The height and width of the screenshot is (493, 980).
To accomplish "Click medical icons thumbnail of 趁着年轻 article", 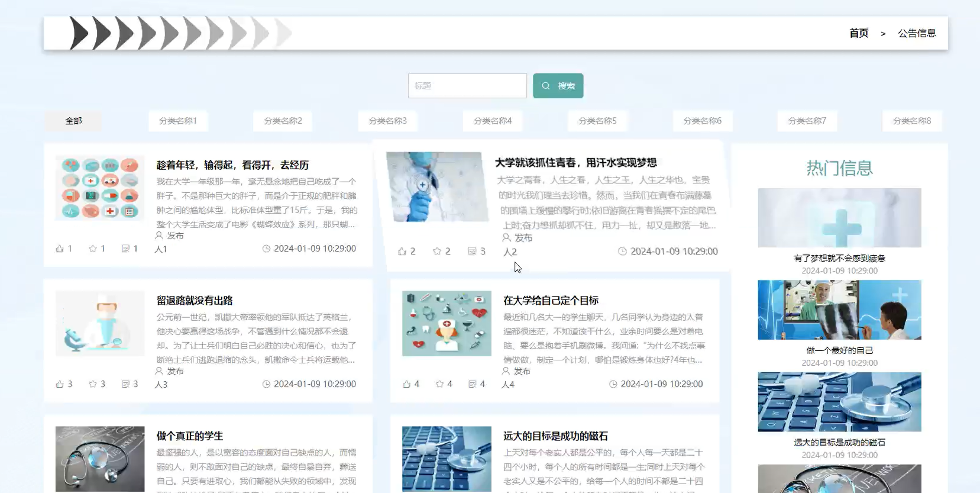I will (x=100, y=188).
